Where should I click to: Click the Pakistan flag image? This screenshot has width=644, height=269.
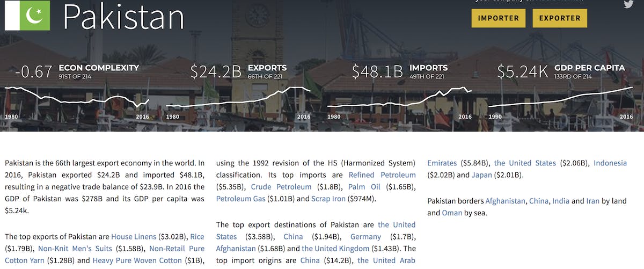tap(27, 16)
